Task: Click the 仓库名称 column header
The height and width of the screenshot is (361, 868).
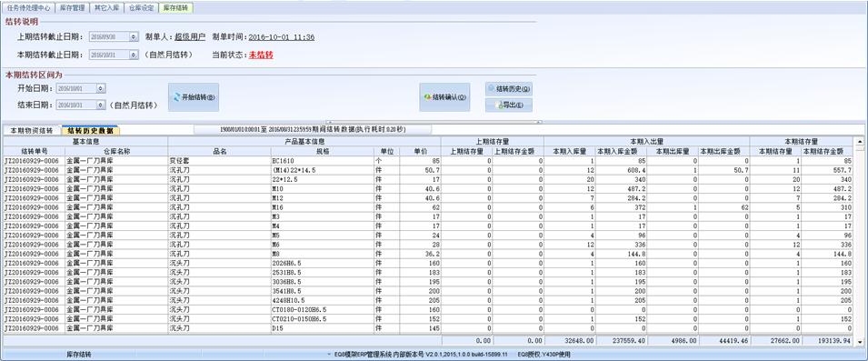Action: point(117,151)
